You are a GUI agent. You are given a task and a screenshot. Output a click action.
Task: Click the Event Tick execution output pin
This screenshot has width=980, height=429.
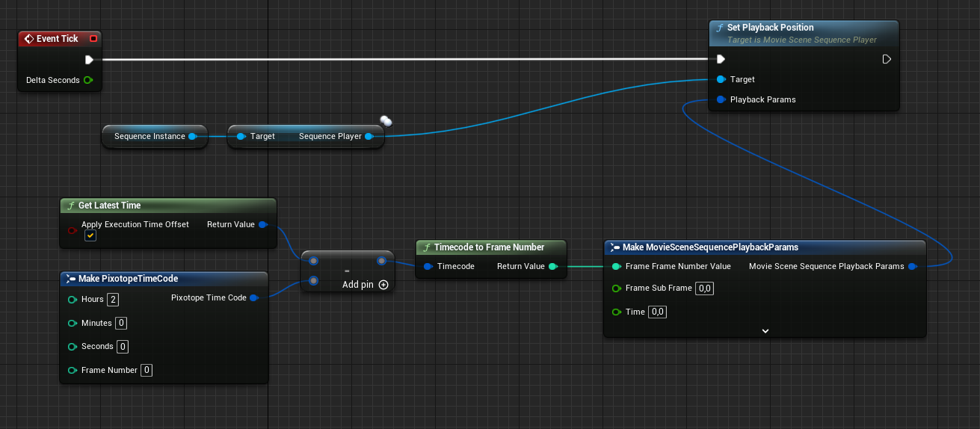coord(89,60)
